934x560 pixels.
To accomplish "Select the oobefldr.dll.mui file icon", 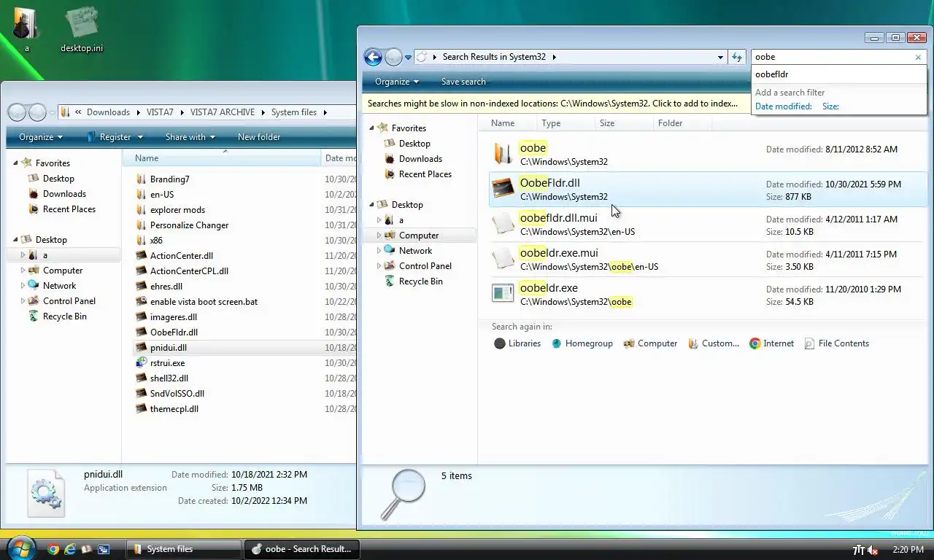I will (503, 223).
